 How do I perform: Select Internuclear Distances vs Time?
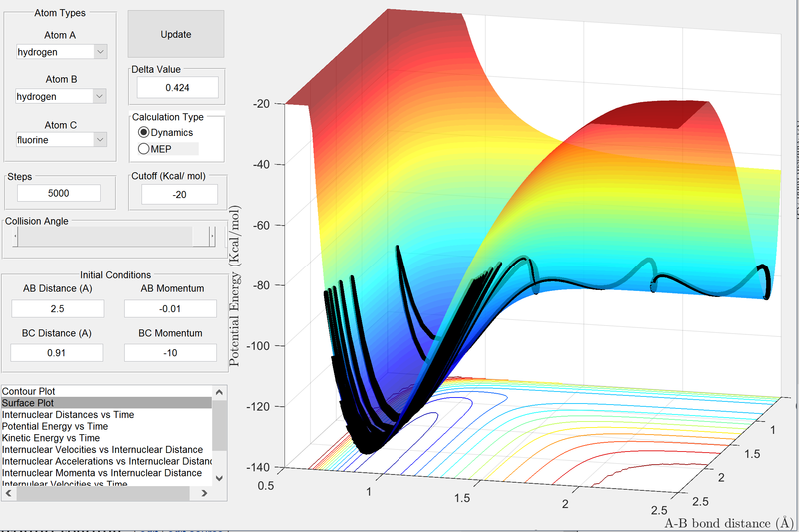[106, 415]
